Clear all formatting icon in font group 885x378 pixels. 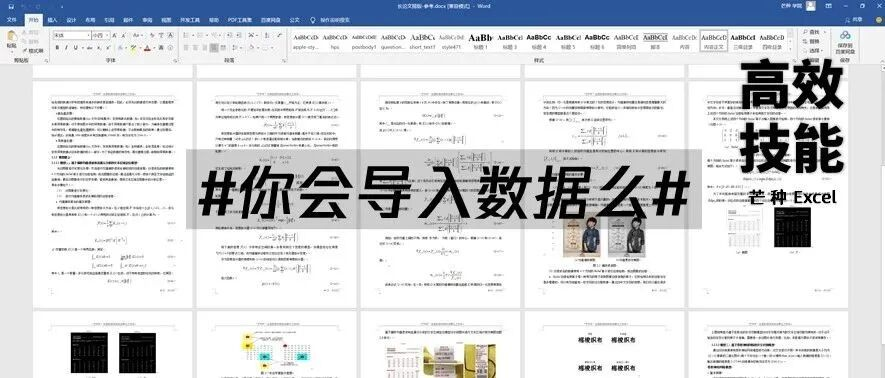point(152,35)
